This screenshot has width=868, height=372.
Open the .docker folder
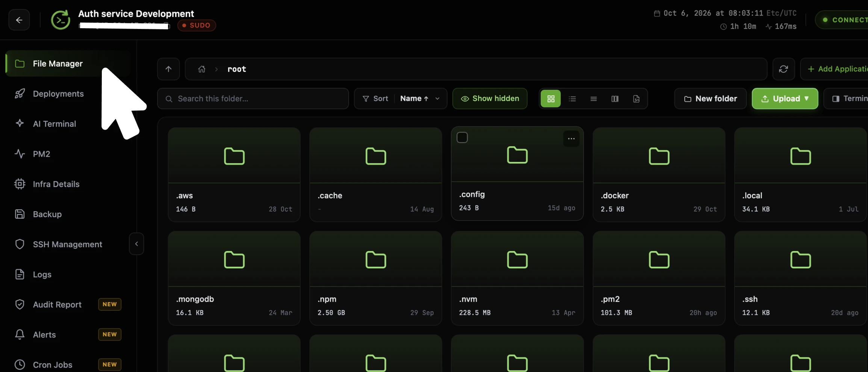tap(659, 175)
